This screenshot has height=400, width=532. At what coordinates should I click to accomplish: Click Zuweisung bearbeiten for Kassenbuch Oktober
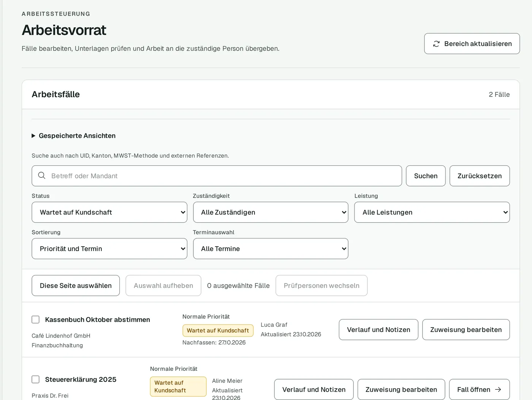[x=466, y=330]
